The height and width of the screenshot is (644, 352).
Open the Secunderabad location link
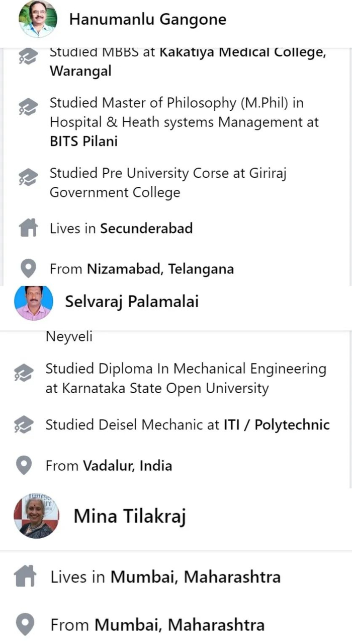point(146,229)
